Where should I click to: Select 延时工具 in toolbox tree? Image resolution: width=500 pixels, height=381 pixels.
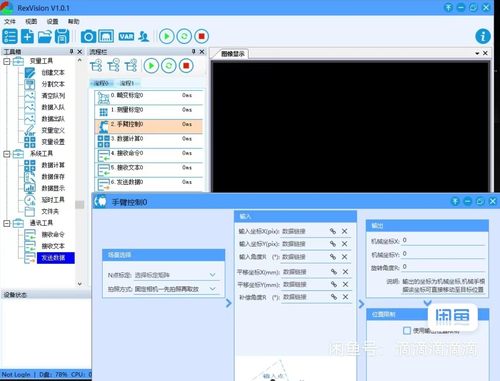pos(53,200)
